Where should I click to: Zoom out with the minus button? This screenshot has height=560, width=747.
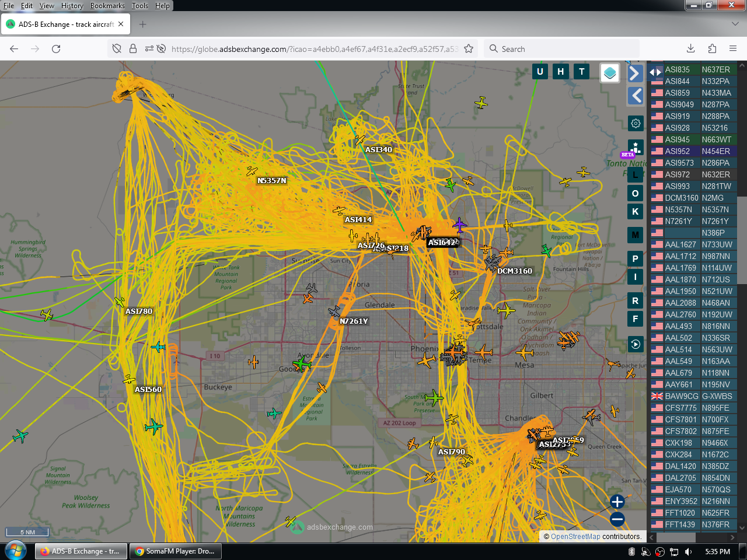(617, 519)
